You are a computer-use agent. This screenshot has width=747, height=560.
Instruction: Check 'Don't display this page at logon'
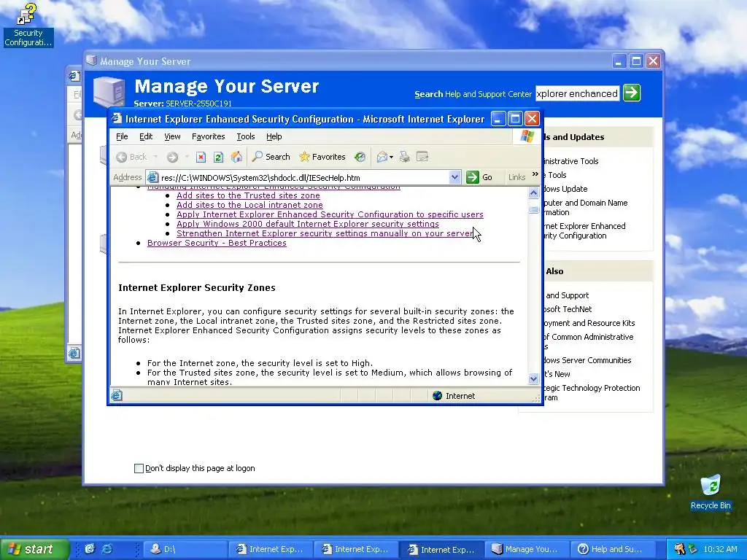point(139,468)
